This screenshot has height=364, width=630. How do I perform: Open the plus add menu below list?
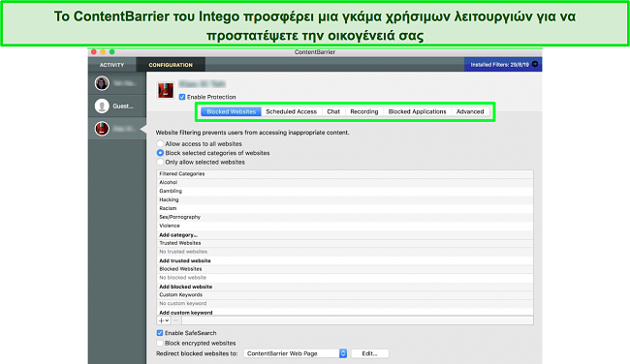coord(164,320)
